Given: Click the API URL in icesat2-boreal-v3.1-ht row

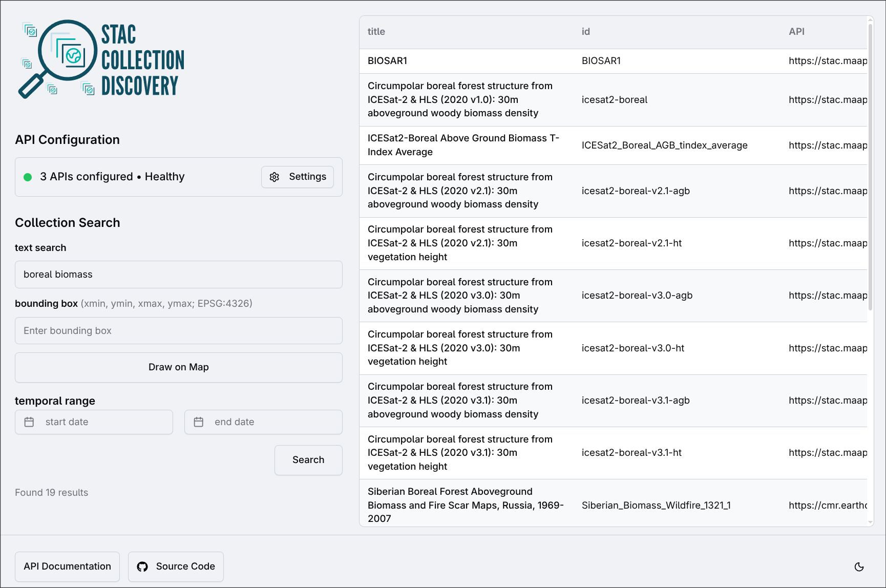Looking at the screenshot, I should pos(828,453).
